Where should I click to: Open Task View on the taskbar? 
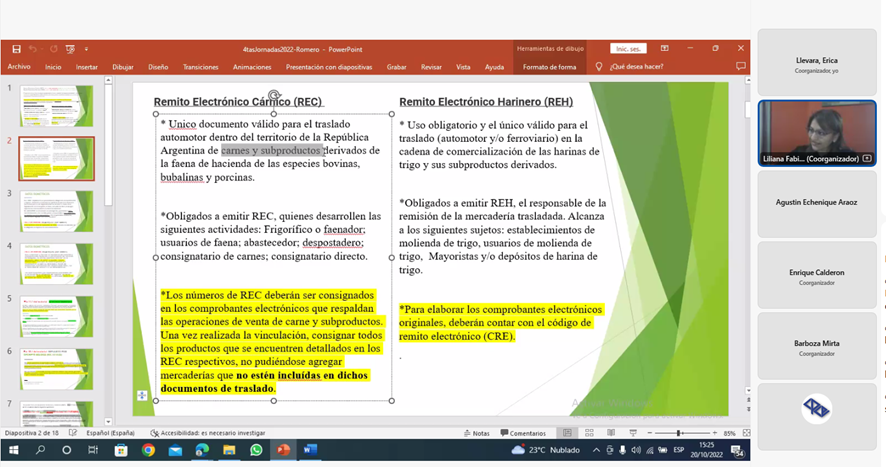(x=93, y=450)
